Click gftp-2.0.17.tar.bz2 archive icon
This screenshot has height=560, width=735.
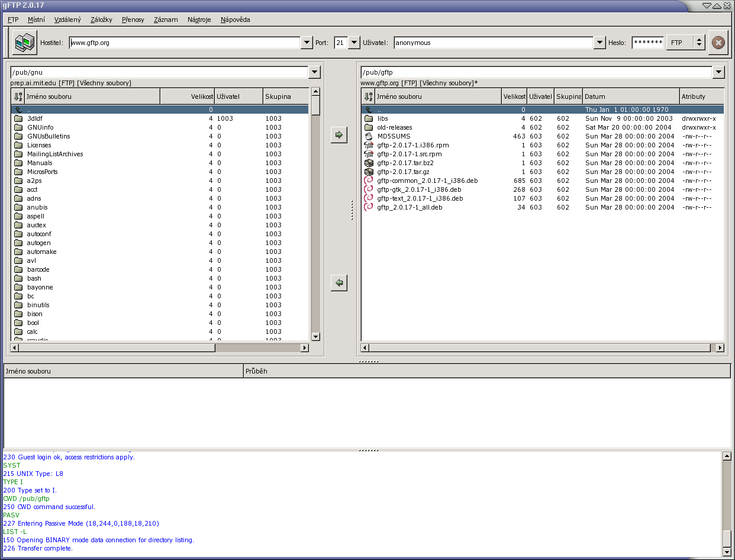[x=369, y=163]
